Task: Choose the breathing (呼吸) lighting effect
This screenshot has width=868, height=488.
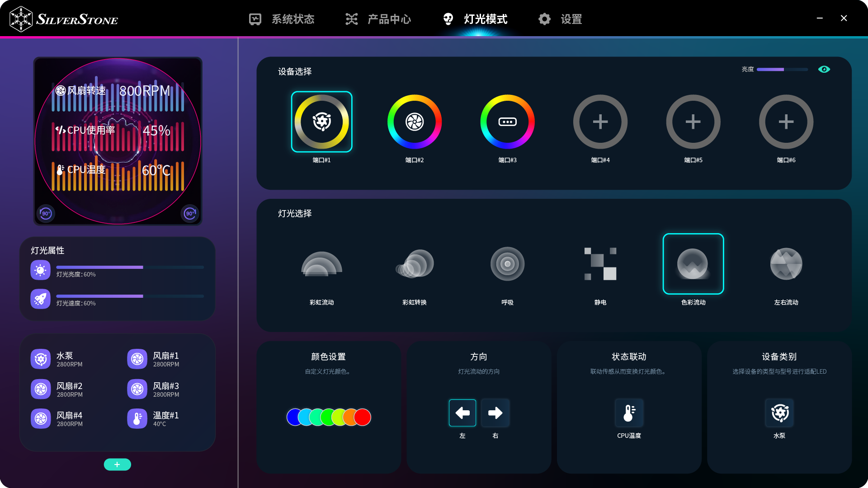Action: click(507, 264)
